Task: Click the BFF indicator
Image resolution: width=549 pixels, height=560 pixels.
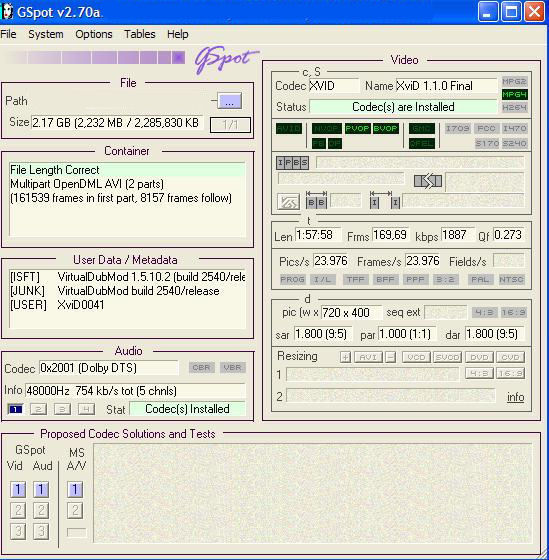Action: [385, 279]
